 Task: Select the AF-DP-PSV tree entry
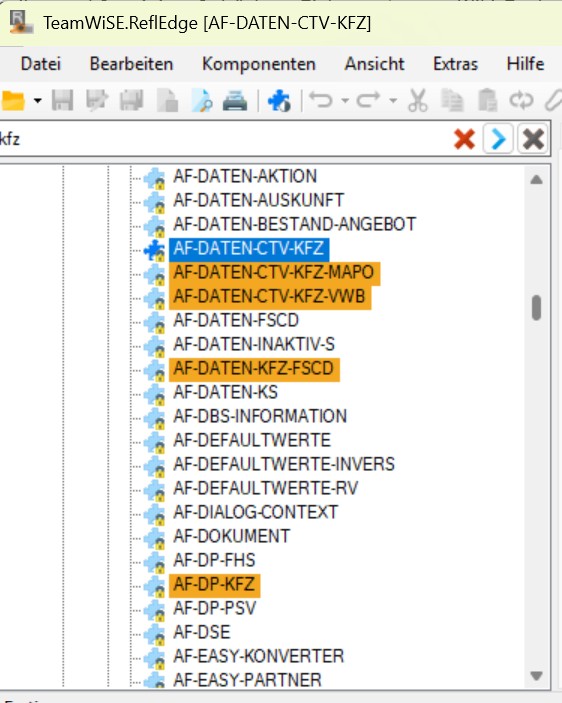215,608
